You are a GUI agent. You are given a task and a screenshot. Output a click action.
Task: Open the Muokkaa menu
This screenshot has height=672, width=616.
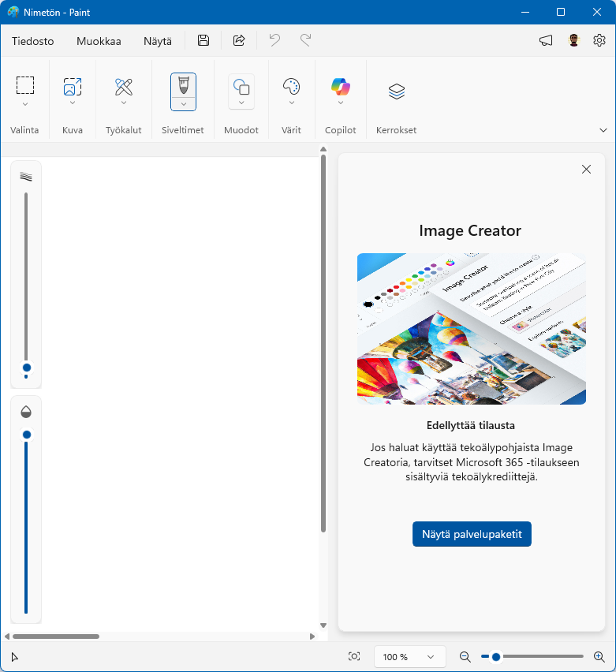tap(99, 41)
